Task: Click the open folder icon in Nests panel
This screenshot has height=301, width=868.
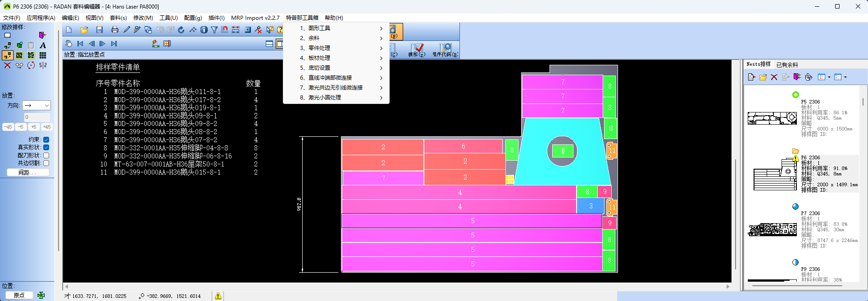Action: tap(763, 77)
